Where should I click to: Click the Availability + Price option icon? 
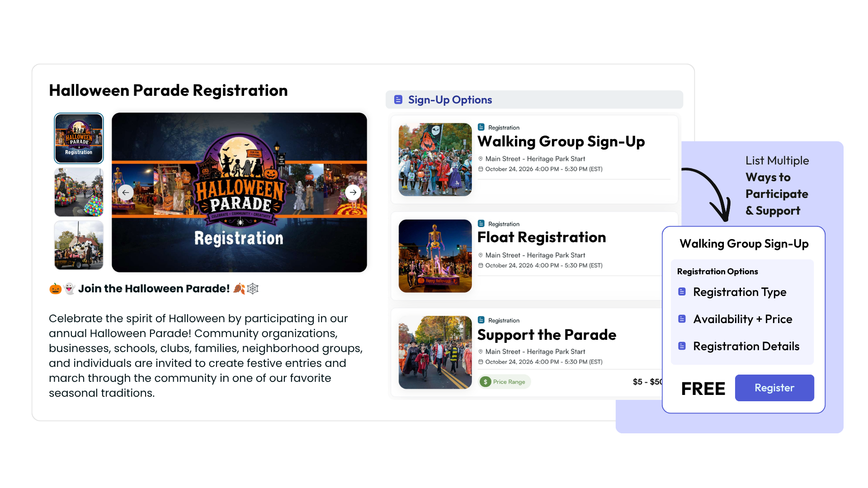(682, 319)
